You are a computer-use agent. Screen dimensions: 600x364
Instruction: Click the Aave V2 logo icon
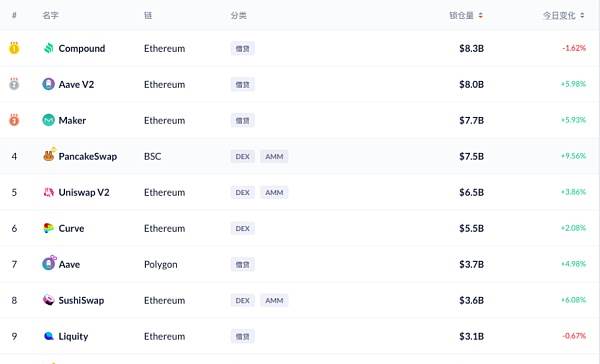[x=49, y=84]
